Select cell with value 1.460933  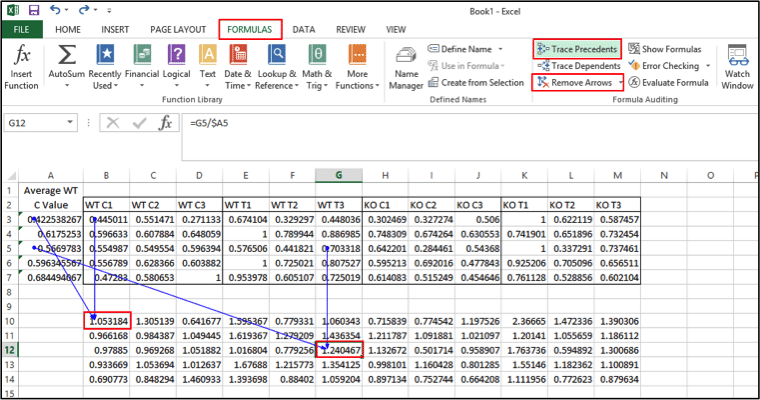click(x=199, y=379)
